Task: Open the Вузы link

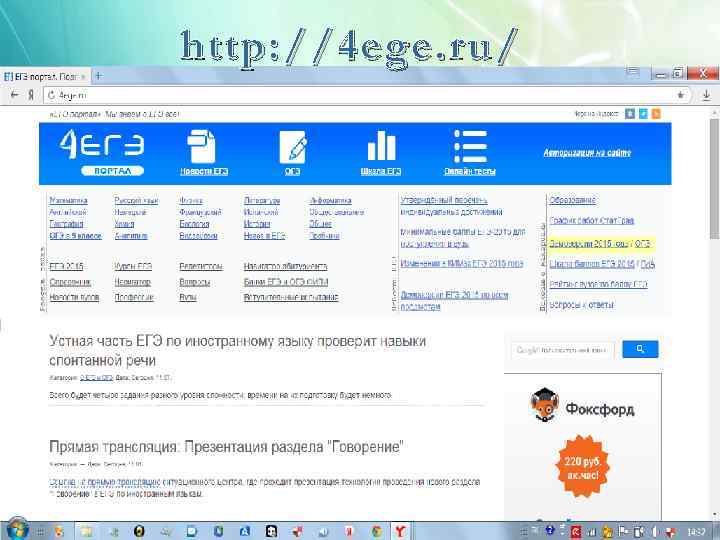Action: (188, 298)
